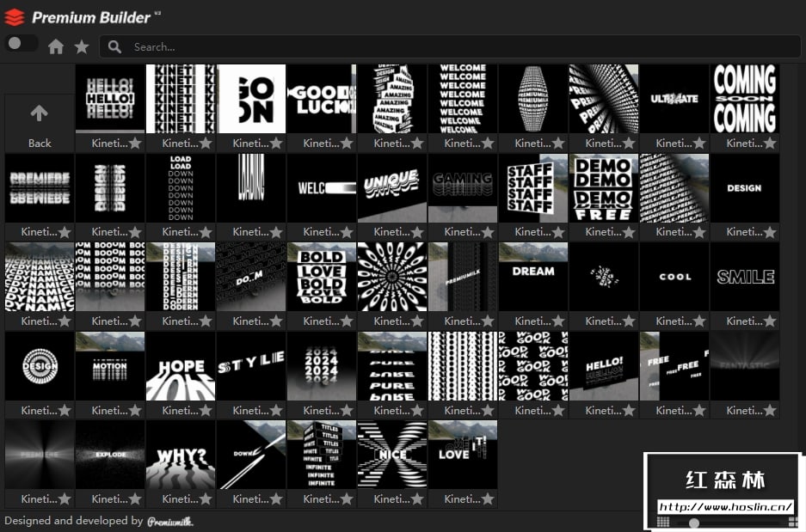Favorite the FANTASTIC preset star
806x532 pixels.
[770, 410]
